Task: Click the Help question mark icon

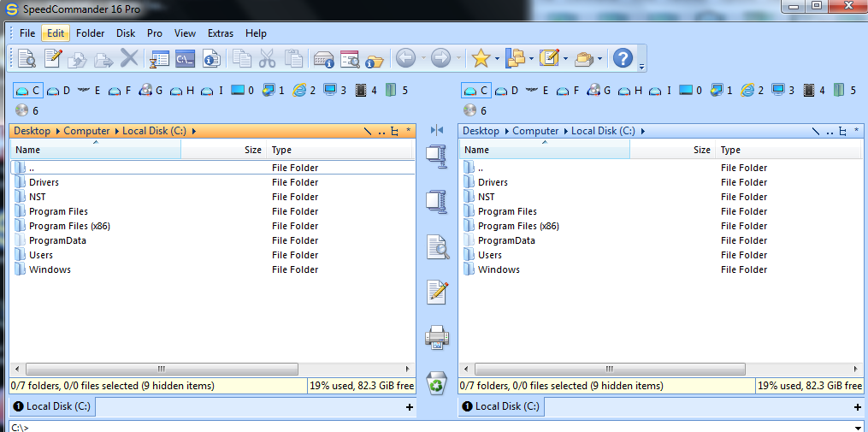Action: tap(623, 58)
